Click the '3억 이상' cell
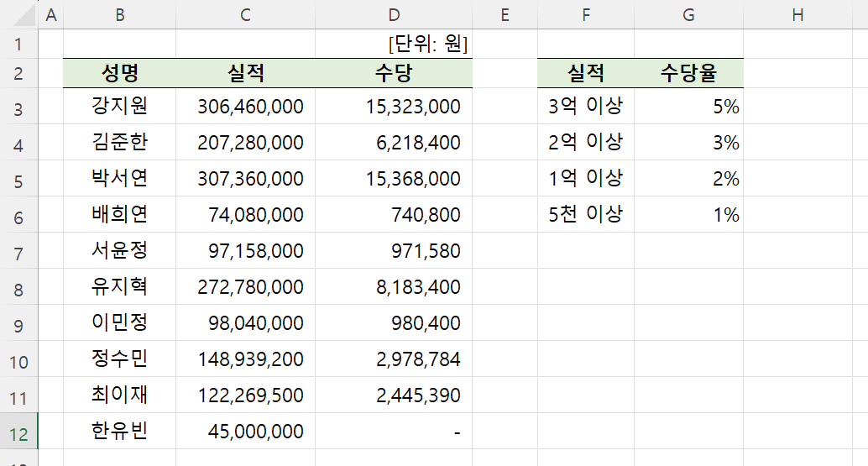The width and height of the screenshot is (868, 466). click(586, 106)
